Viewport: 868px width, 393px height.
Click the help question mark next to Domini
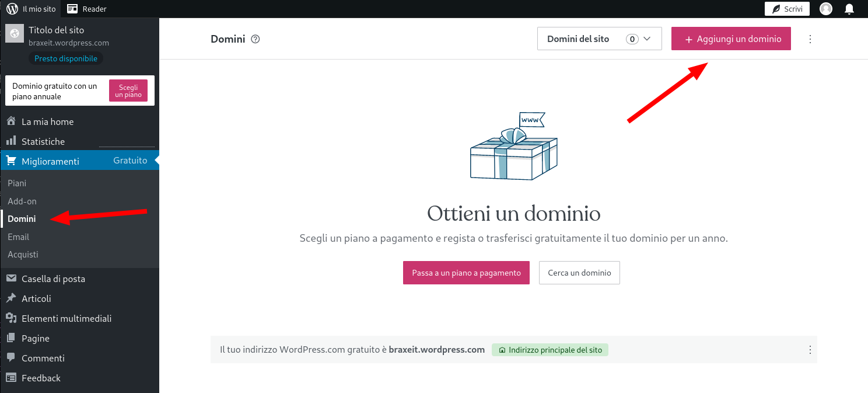(255, 39)
